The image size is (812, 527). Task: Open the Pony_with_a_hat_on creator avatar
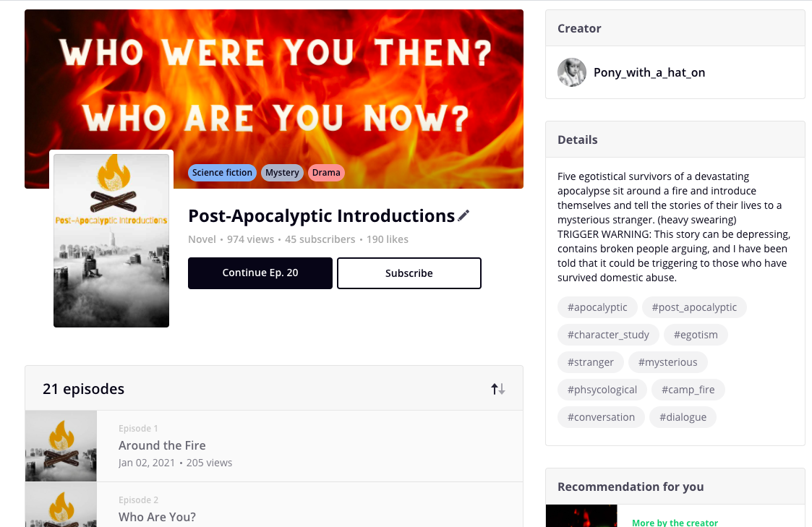571,72
